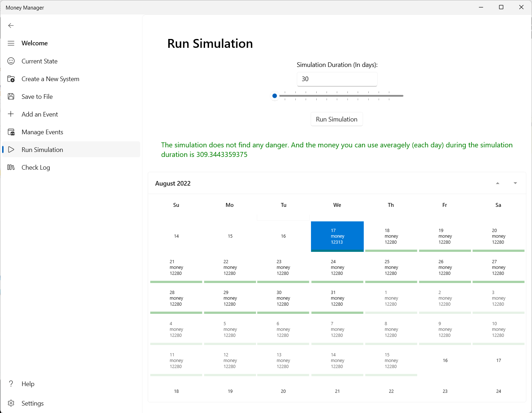The height and width of the screenshot is (413, 532).
Task: Click the Current State smiley icon
Action: (11, 61)
